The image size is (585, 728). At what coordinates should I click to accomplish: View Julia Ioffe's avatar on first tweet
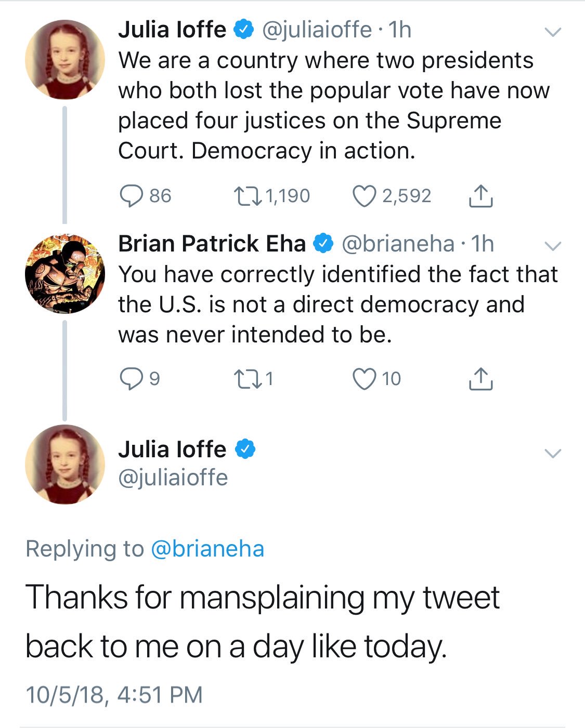[x=65, y=60]
